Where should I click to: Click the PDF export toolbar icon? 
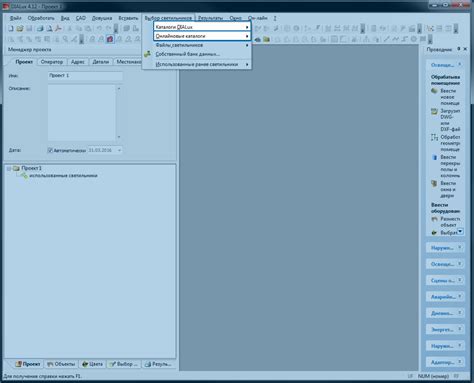[x=58, y=29]
